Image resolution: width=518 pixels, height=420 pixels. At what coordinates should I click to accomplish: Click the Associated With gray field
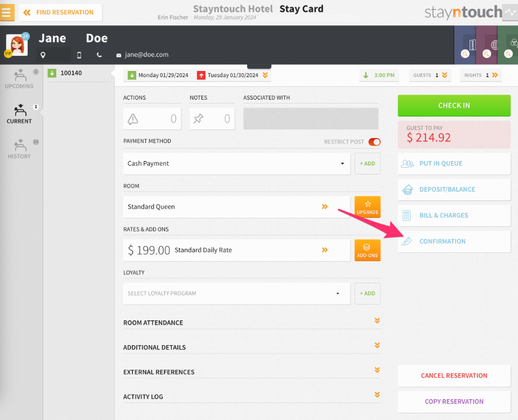point(311,119)
